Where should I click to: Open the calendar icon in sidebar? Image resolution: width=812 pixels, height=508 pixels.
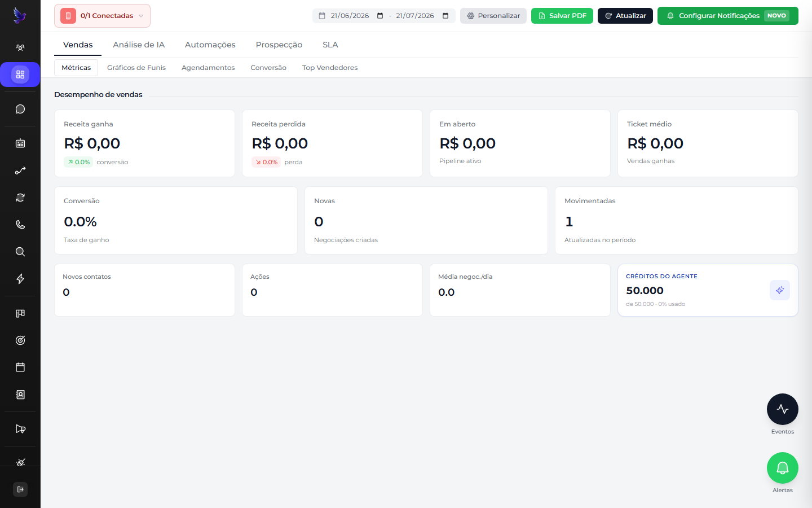click(x=20, y=367)
